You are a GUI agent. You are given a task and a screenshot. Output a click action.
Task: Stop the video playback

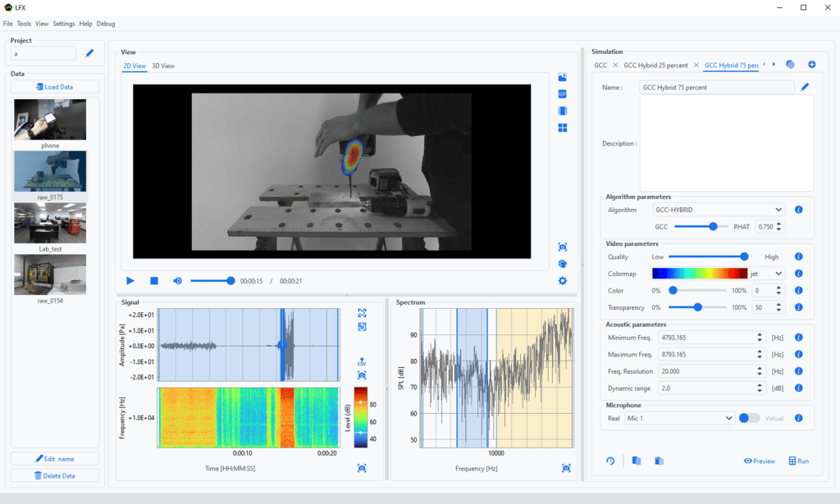(x=154, y=281)
